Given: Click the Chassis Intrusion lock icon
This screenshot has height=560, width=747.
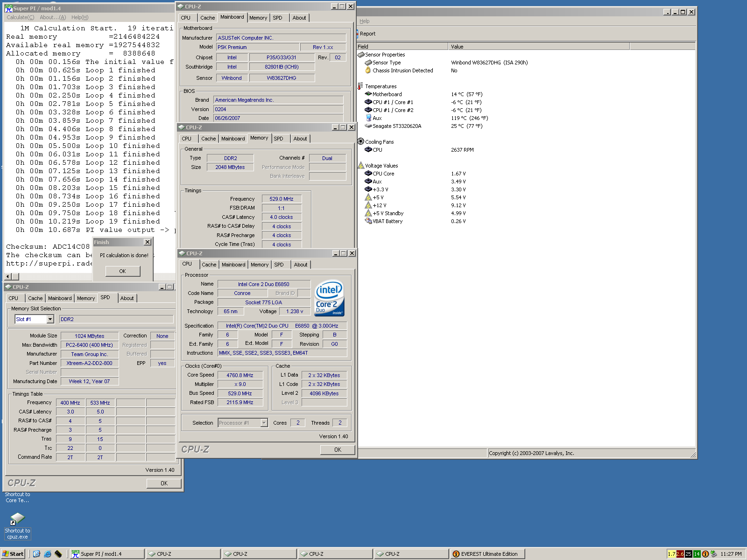Looking at the screenshot, I should coord(368,70).
